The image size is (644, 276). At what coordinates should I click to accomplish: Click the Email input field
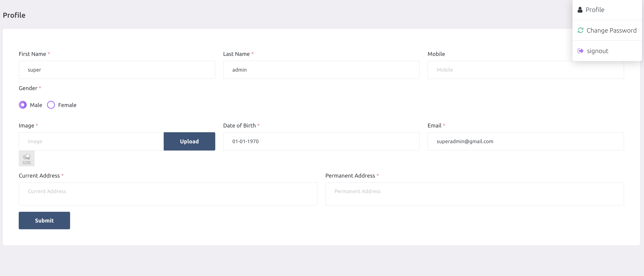coord(526,142)
